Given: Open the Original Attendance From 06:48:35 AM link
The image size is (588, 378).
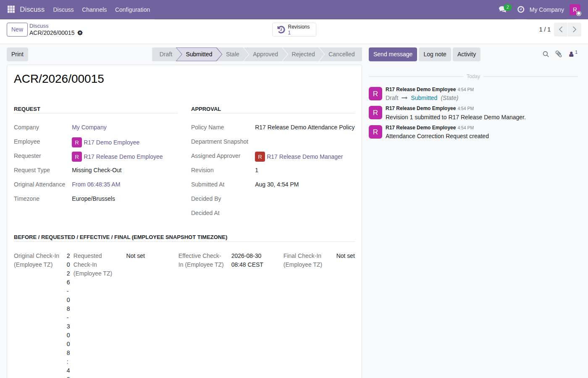Looking at the screenshot, I should (x=96, y=184).
